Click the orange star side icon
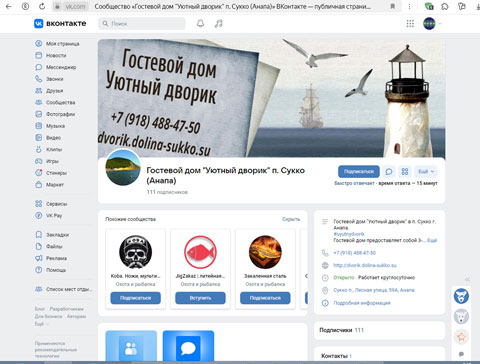 (461, 337)
